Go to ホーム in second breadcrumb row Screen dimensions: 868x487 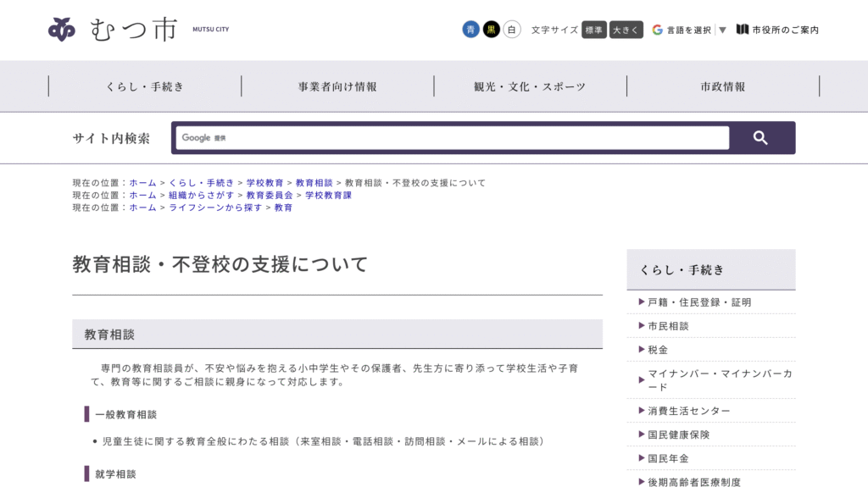coord(142,196)
